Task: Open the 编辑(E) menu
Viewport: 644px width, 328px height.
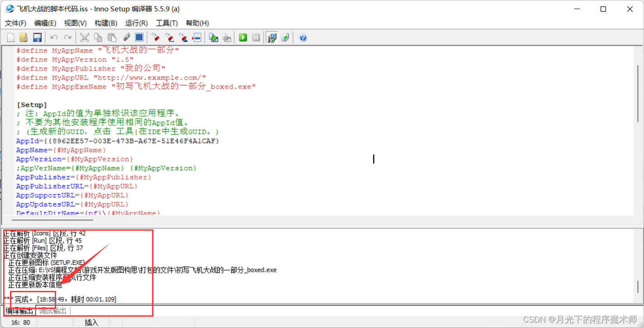Action: pos(45,23)
